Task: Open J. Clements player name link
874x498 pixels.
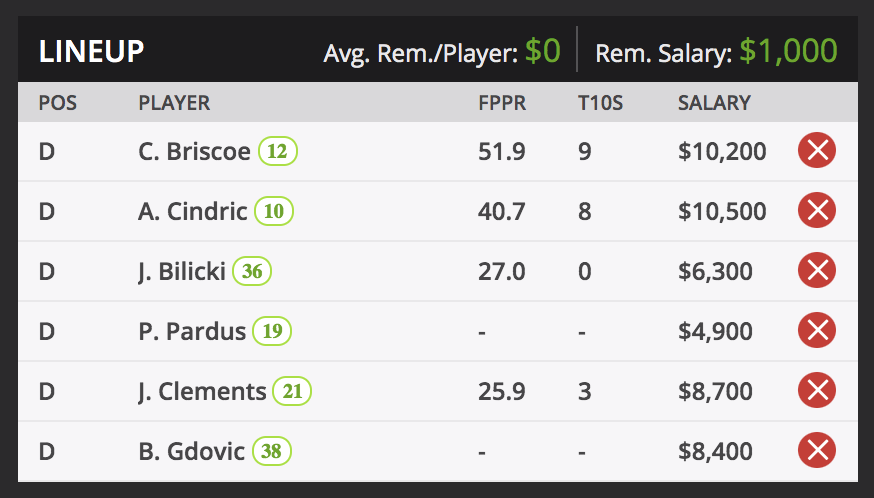Action: 202,392
